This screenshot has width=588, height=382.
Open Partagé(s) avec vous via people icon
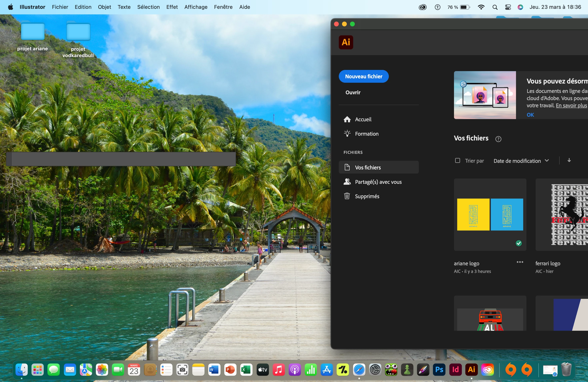pos(347,182)
